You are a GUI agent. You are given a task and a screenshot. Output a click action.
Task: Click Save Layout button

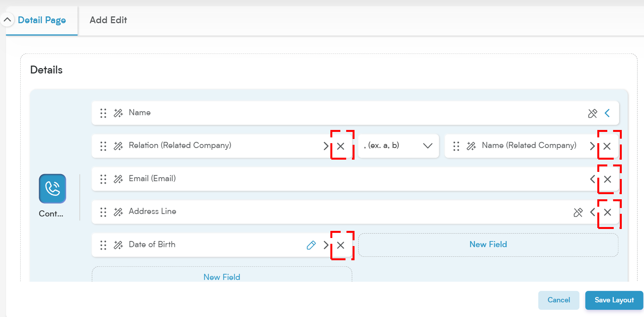614,300
